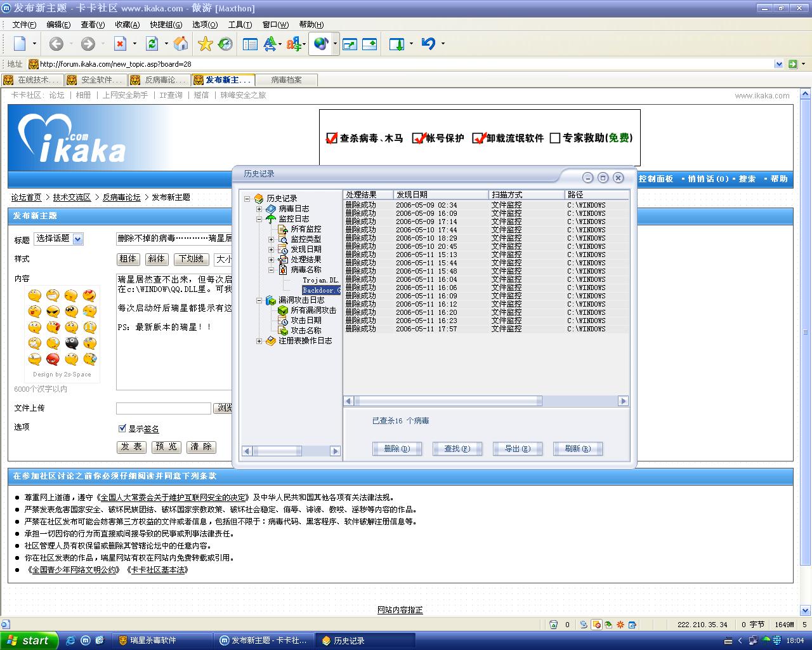Click the Home icon in browser toolbar
Image resolution: width=812 pixels, height=650 pixels.
tap(181, 44)
